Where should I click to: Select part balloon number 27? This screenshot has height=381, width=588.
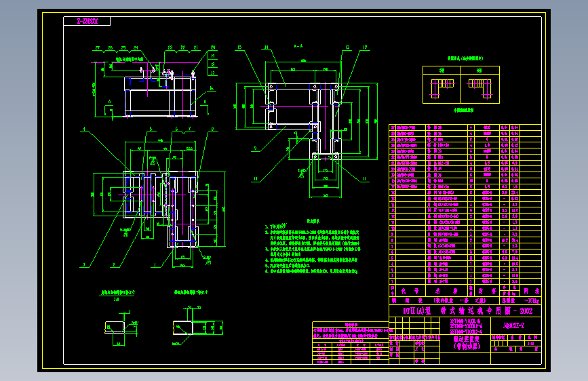98,48
